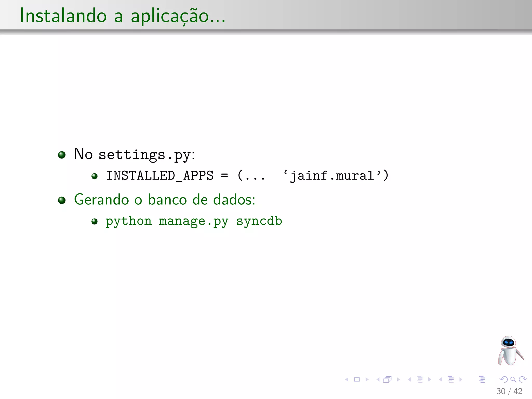This screenshot has width=532, height=399.
Task: Click the 'jainf.mural' app name string
Action: coord(332,176)
